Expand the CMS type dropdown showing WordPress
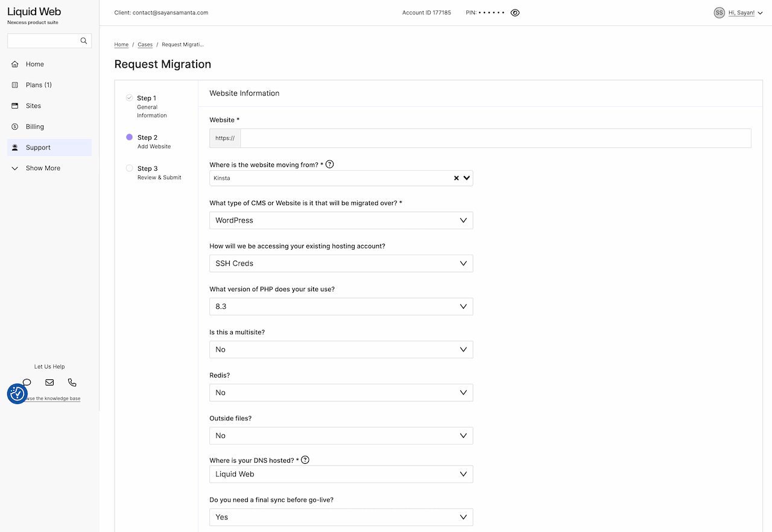Screen dimensions: 772x532 pyautogui.click(x=341, y=221)
